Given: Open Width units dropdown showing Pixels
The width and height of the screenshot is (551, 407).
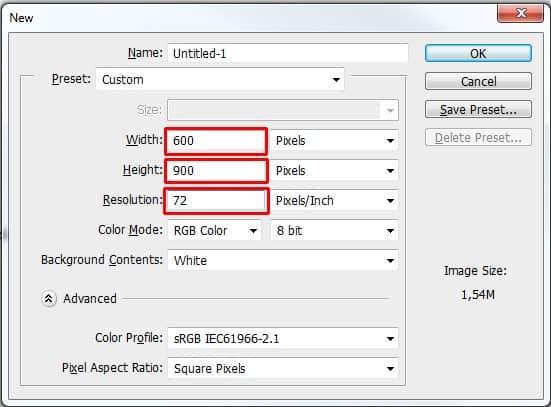Looking at the screenshot, I should click(335, 141).
